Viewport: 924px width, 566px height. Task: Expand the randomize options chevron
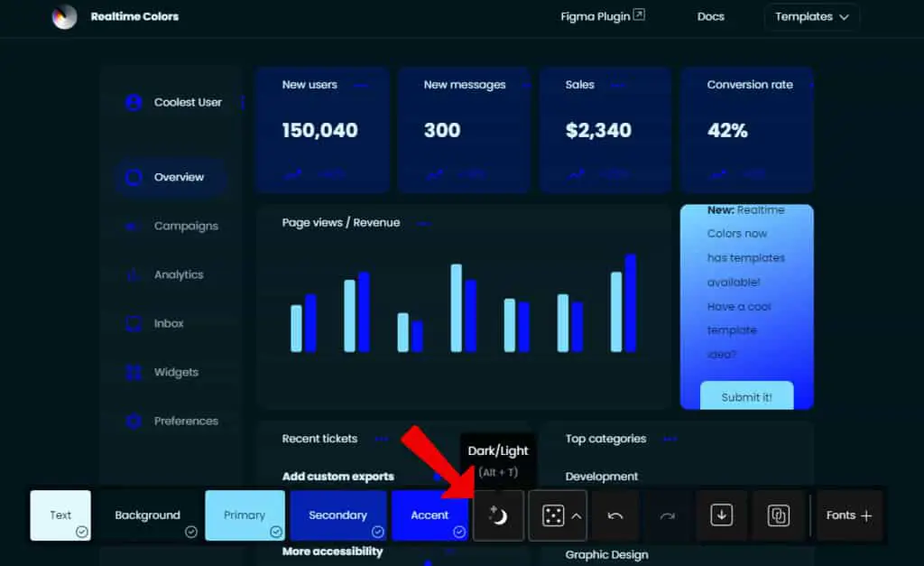click(577, 515)
